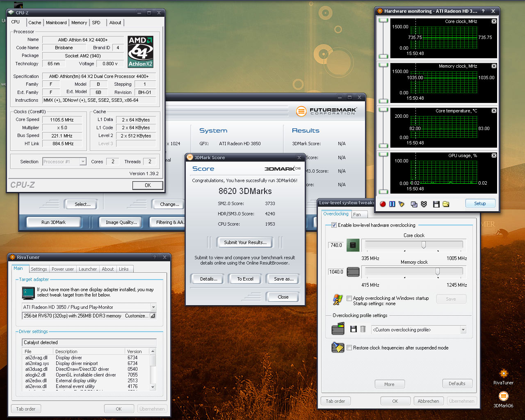Switch to the Fan tab in Low-level system tweaks
525x420 pixels.
click(357, 215)
